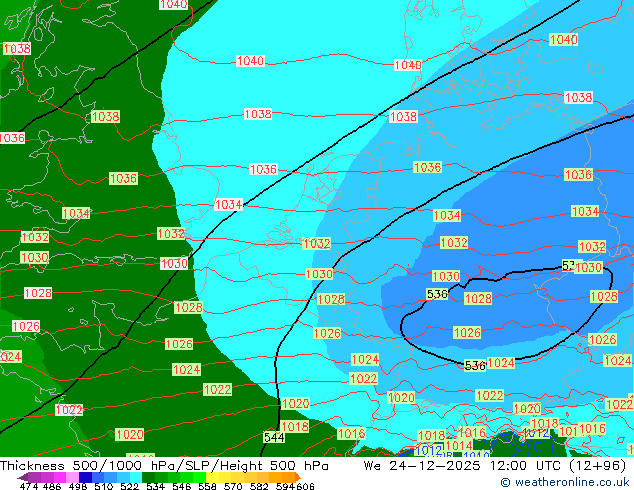Select the darkest green legend swatch
The image size is (634, 490).
(x=148, y=477)
